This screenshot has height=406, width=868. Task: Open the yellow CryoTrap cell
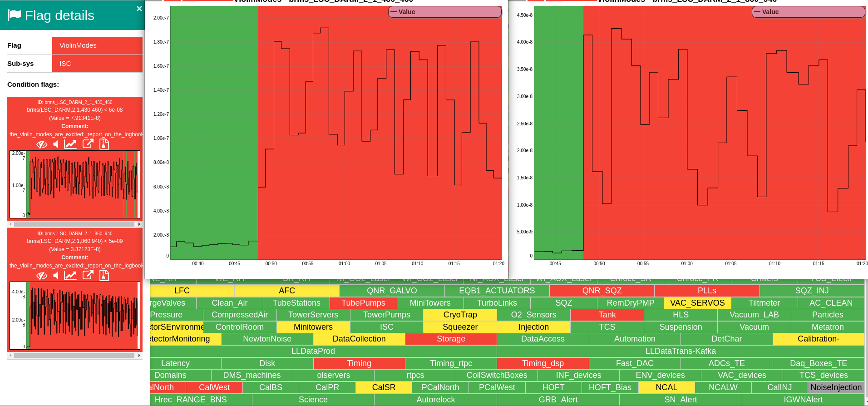coord(460,315)
